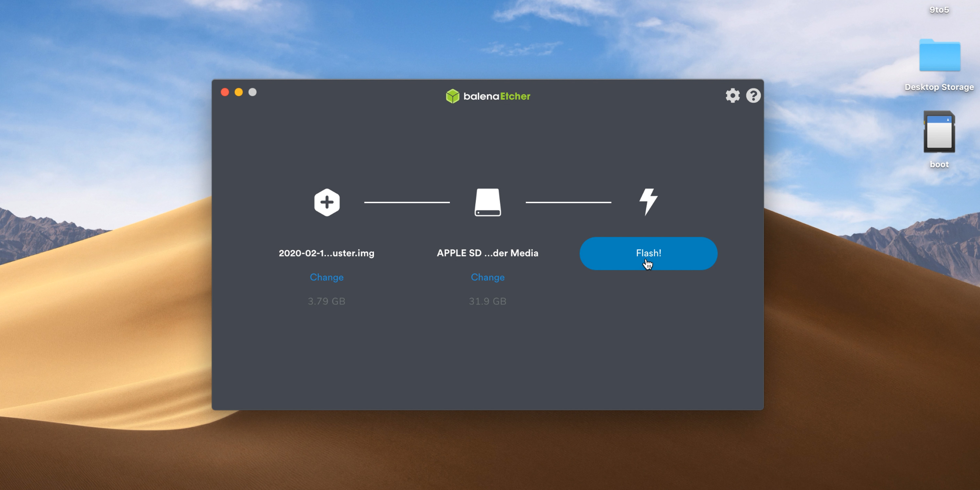
Task: Select the boot SD card desktop icon
Action: coord(939,132)
